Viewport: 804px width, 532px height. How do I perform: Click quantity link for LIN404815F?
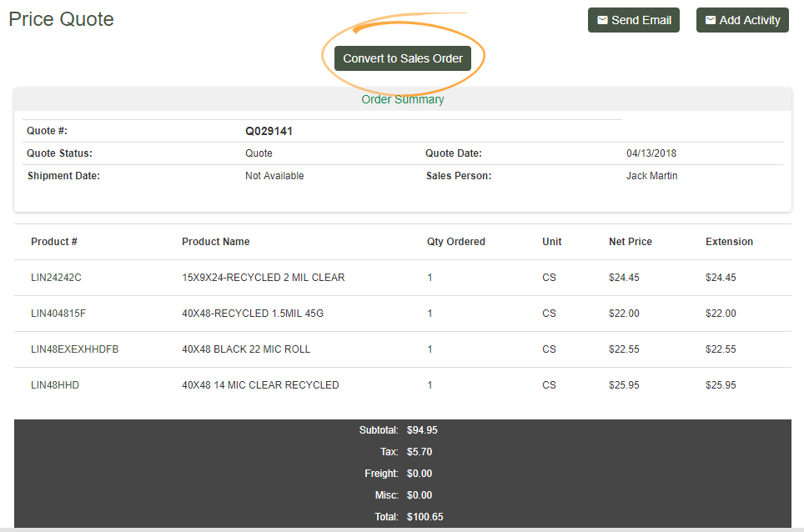(x=430, y=313)
